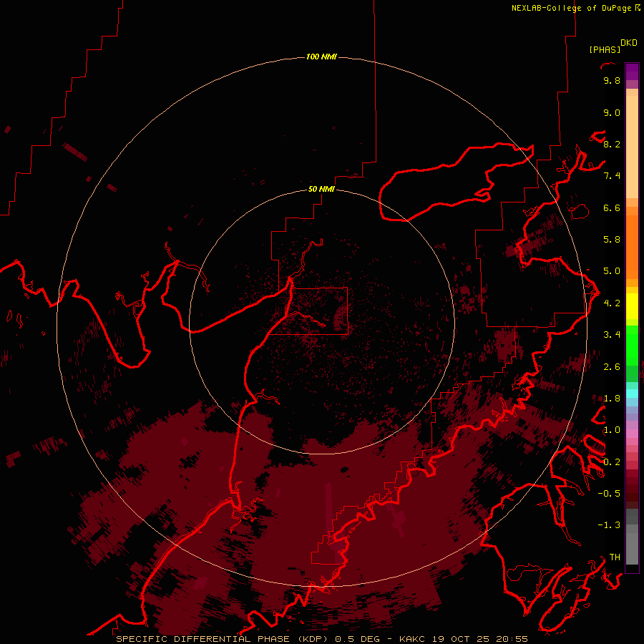The width and height of the screenshot is (644, 644).
Task: Pick the pink color bar segment
Action: [632, 434]
